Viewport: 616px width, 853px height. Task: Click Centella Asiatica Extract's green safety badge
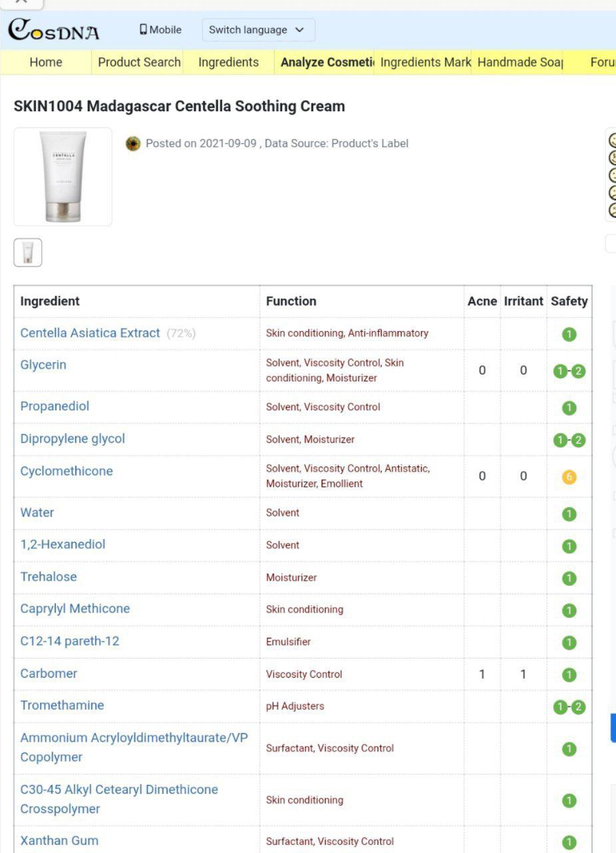click(569, 334)
